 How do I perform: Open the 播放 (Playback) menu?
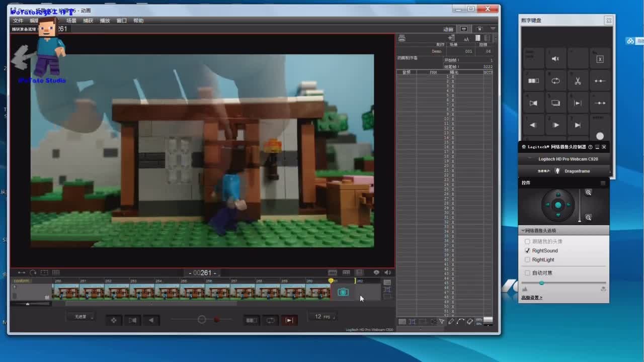pos(105,21)
